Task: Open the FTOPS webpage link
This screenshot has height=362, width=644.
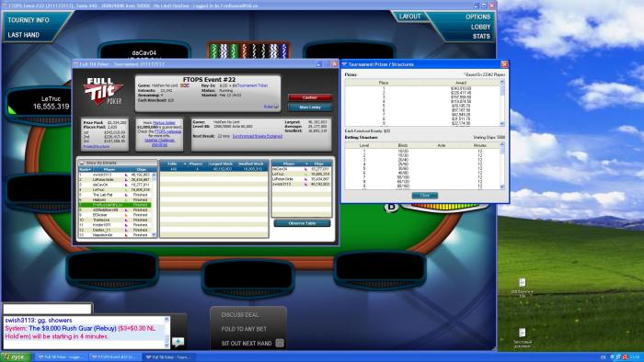Action: point(167,131)
